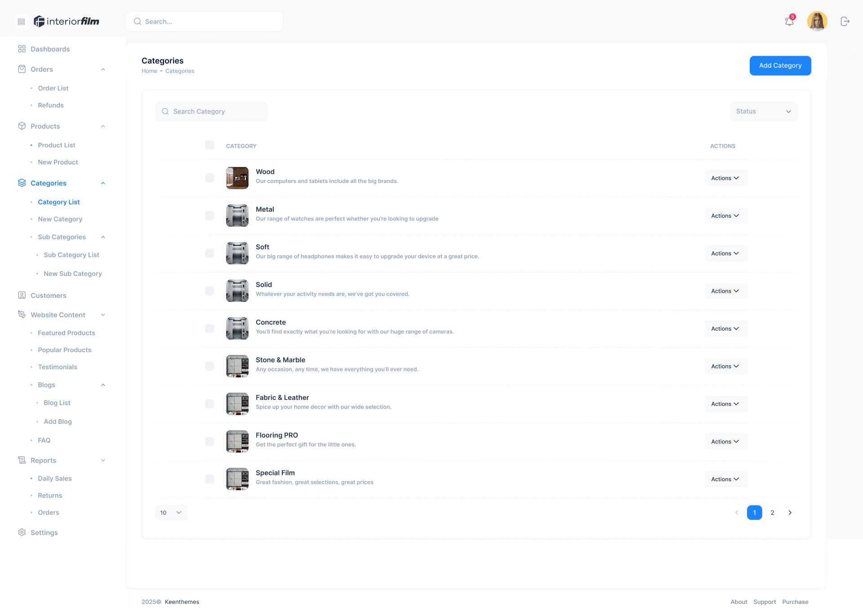Image resolution: width=863 pixels, height=616 pixels.
Task: Click the logout icon in header
Action: [x=845, y=21]
